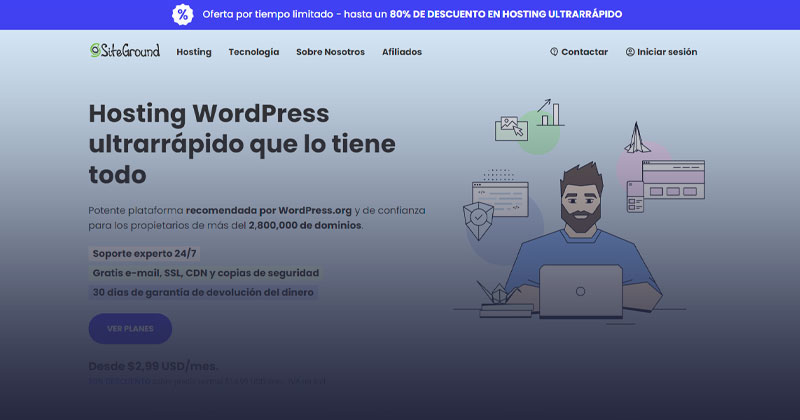The image size is (800, 420).
Task: Click the origami bird illustration
Action: pos(498,292)
